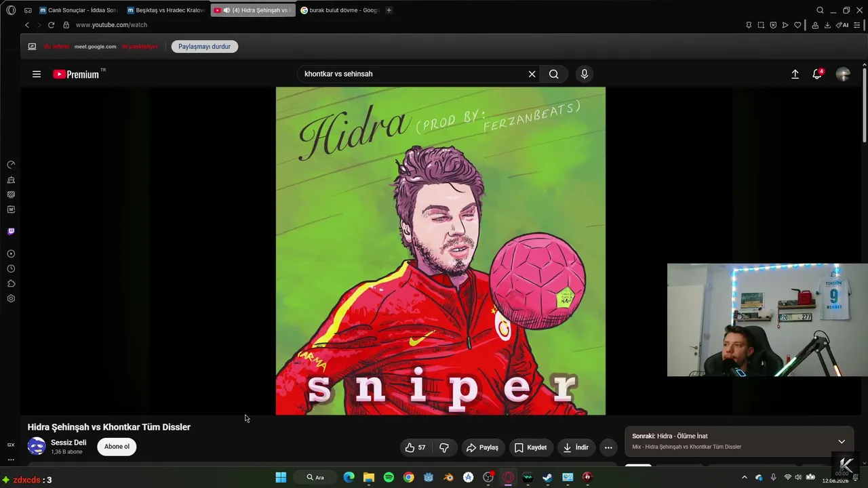Open the YouTube account avatar menu
Viewport: 868px width, 488px height.
pos(843,74)
